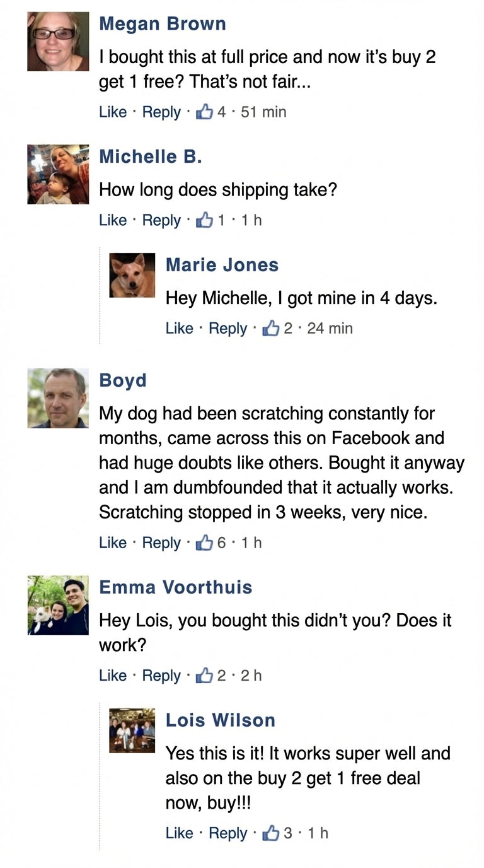Like Megan Brown's comment

113,112
